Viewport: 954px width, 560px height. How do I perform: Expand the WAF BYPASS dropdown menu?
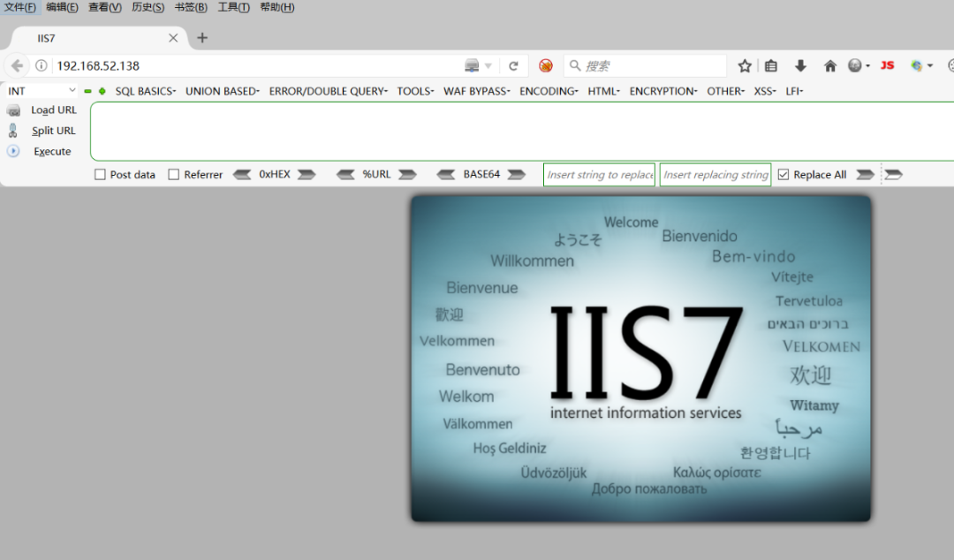tap(476, 91)
